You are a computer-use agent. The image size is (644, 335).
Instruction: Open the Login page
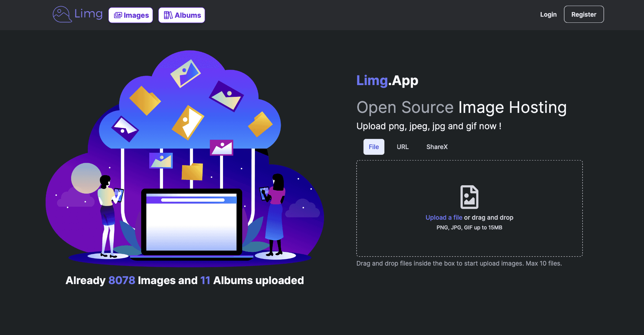(x=548, y=14)
